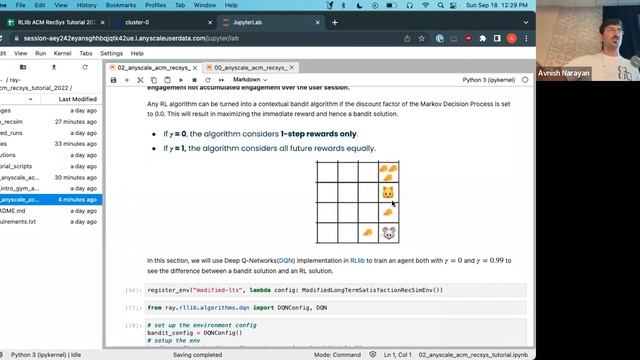Open the macOS Profiles menu
Screen dimensions: 640x360
156,5
